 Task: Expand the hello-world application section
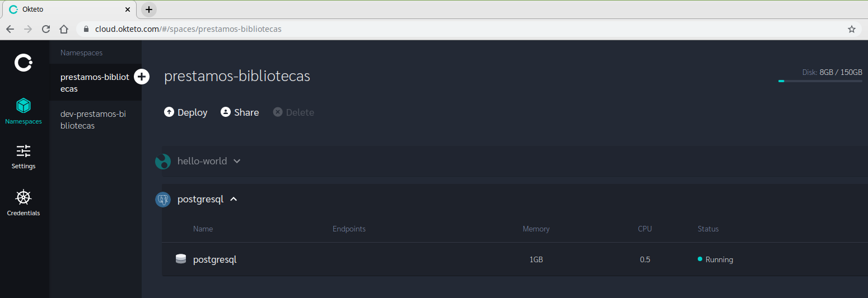tap(237, 161)
